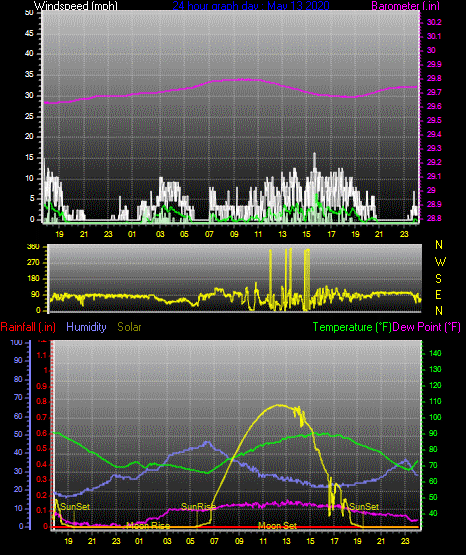This screenshot has width=466, height=555.
Task: Click the "29.2" barometer axis value
Action: coord(434,162)
